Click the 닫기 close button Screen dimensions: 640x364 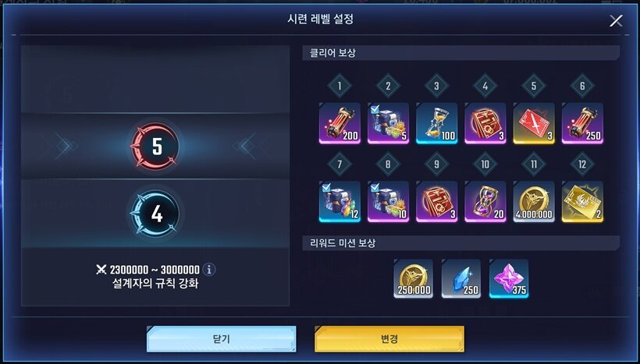point(222,339)
